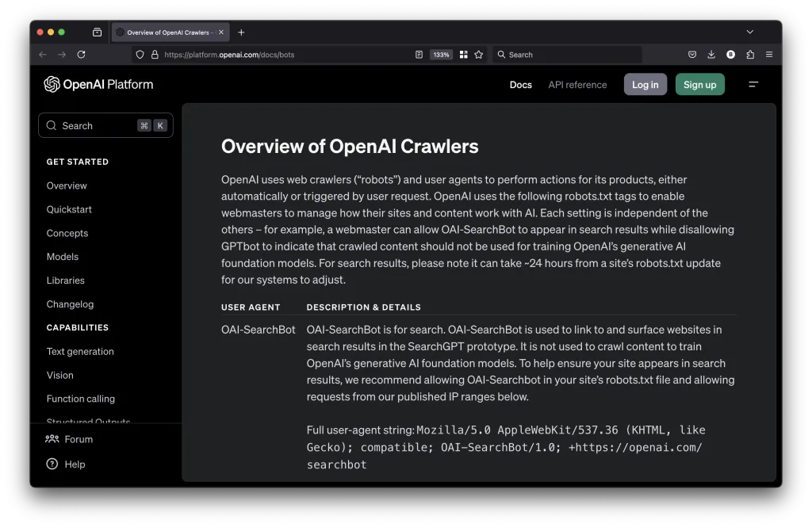Toggle the sidebar menu icon beside Sign up
Screen dimensions: 812x527
[753, 85]
